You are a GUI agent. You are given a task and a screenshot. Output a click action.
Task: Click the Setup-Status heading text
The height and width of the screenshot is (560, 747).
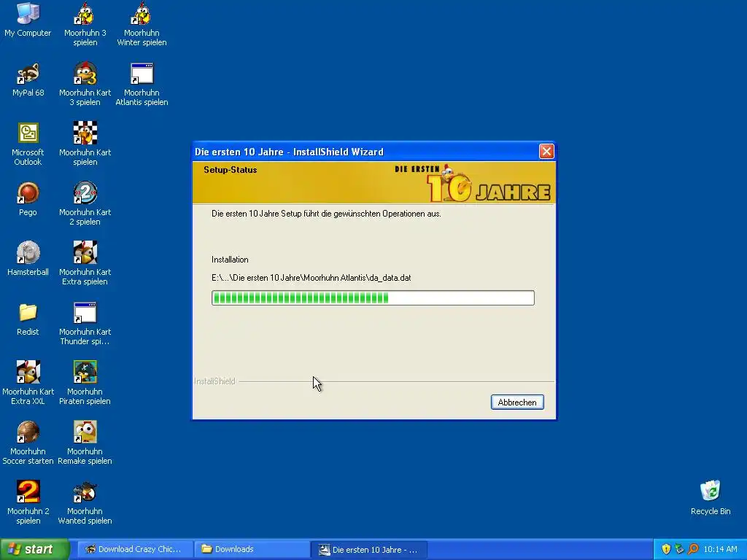[x=230, y=170]
